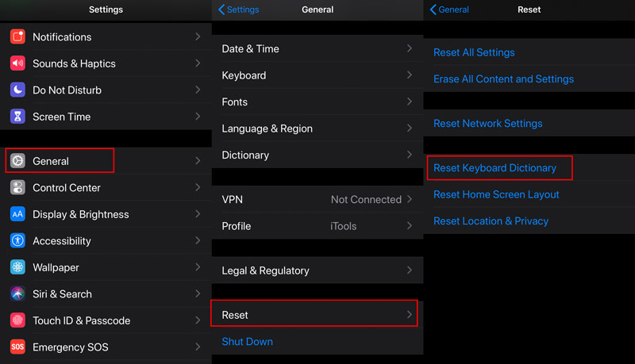Open the Sounds & Haptics speaker icon
The height and width of the screenshot is (364, 635).
[17, 63]
